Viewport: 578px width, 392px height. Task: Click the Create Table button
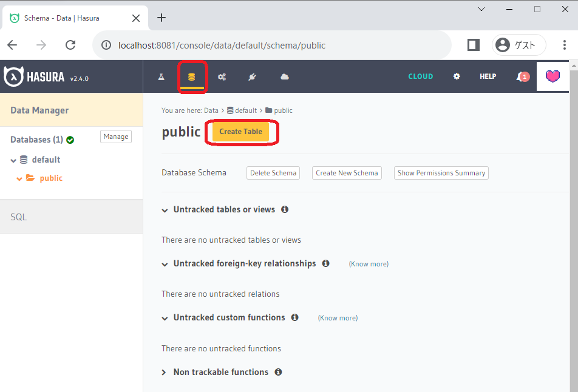240,132
